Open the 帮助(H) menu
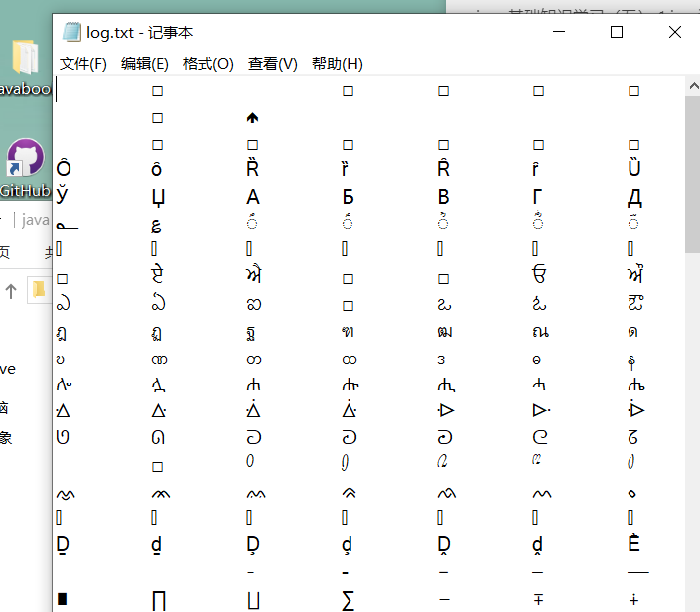The image size is (700, 612). (x=337, y=64)
